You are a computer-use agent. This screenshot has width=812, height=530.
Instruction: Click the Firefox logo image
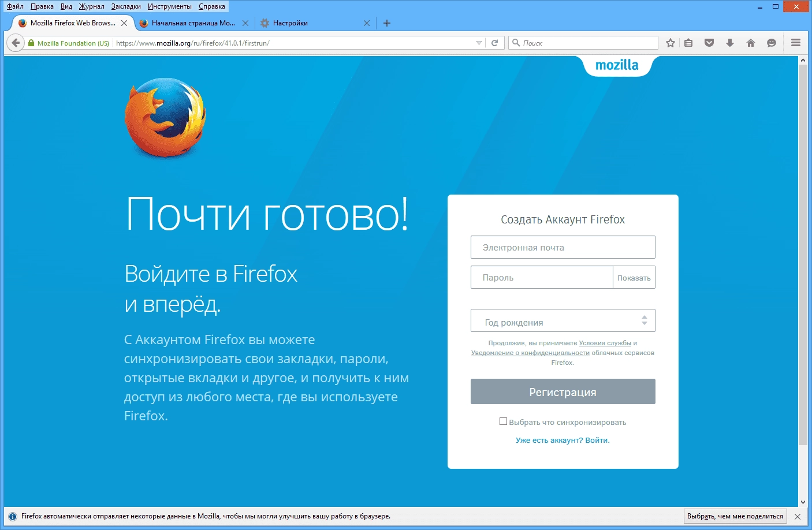click(165, 118)
